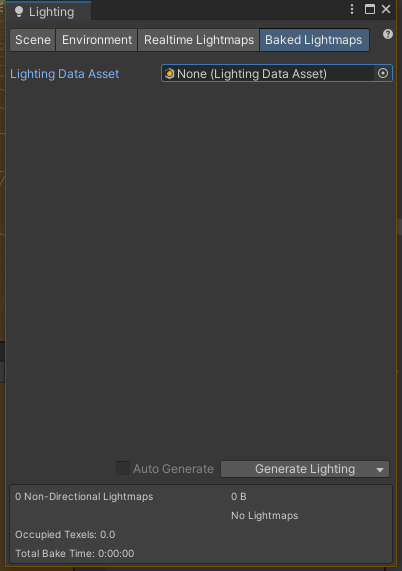Switch to the Environment tab

coord(97,40)
